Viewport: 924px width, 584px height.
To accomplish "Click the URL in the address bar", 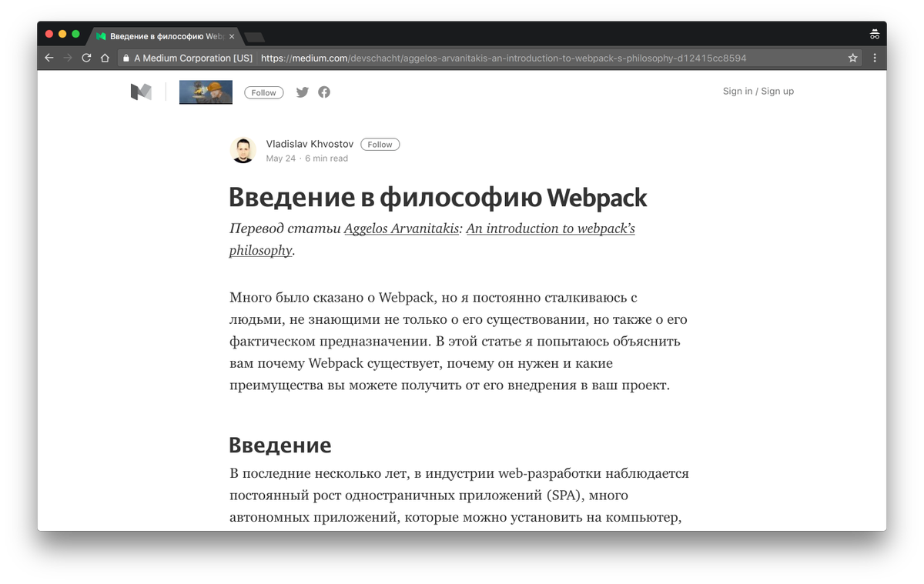I will pos(504,58).
